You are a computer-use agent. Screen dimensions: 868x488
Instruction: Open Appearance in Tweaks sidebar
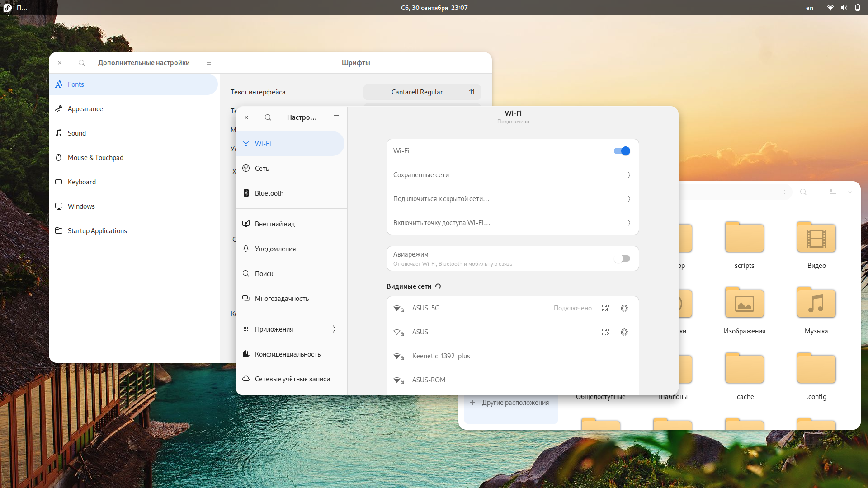pos(134,109)
